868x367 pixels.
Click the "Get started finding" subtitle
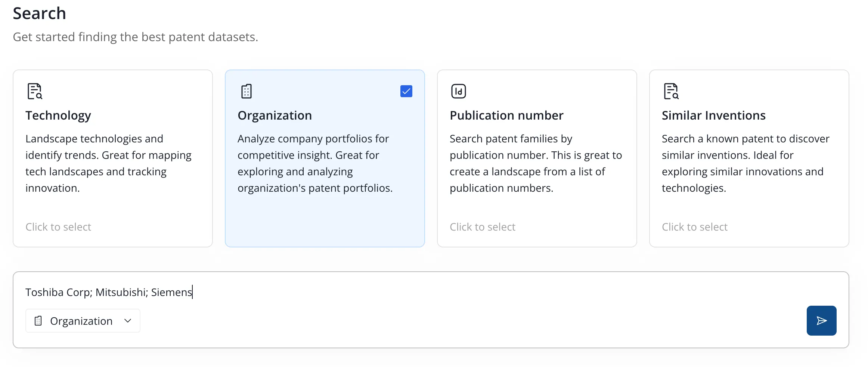coord(136,37)
